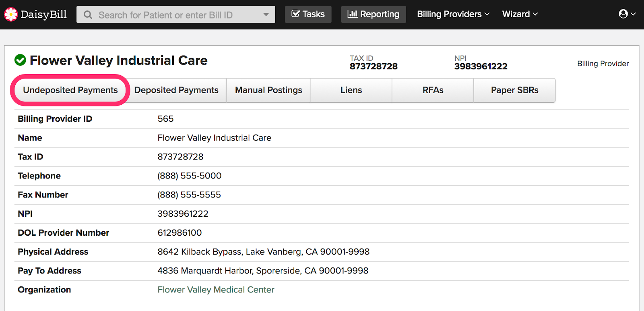Click the DaisyBill brand name text
This screenshot has width=644, height=311.
tap(43, 15)
